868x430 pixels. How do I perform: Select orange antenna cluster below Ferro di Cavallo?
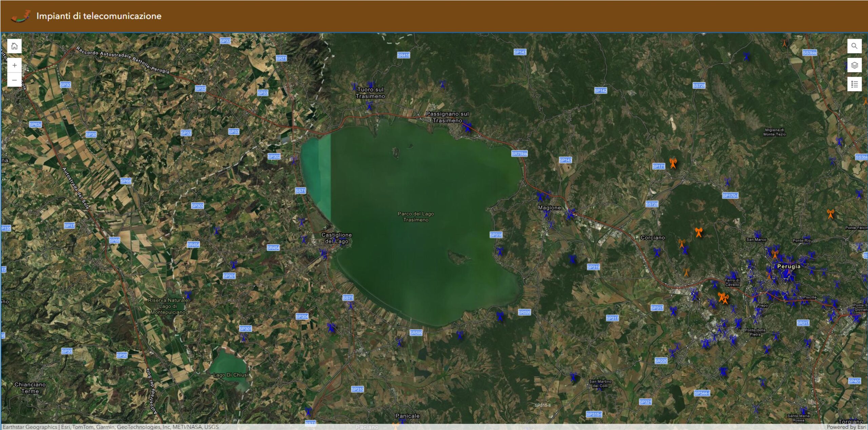click(x=723, y=298)
